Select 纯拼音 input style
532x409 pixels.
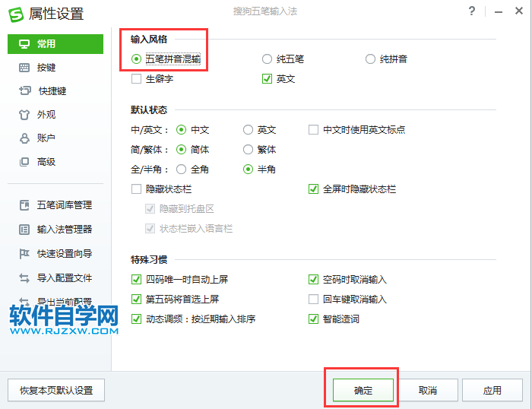370,59
